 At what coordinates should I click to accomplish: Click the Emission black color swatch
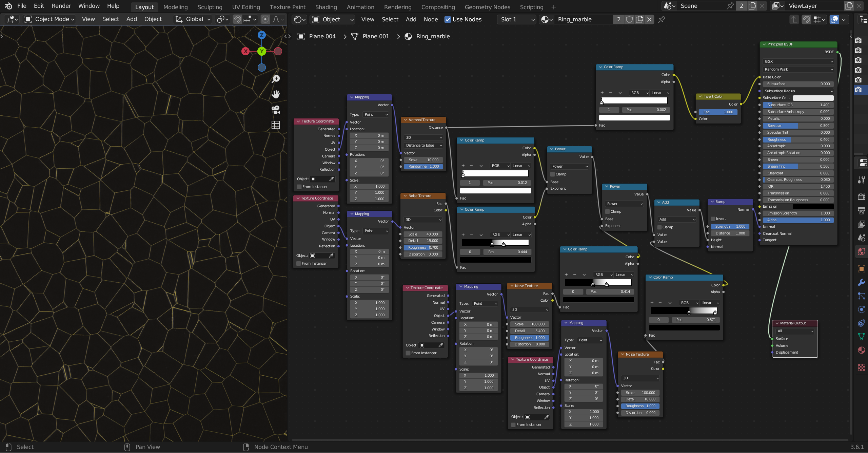tap(813, 206)
